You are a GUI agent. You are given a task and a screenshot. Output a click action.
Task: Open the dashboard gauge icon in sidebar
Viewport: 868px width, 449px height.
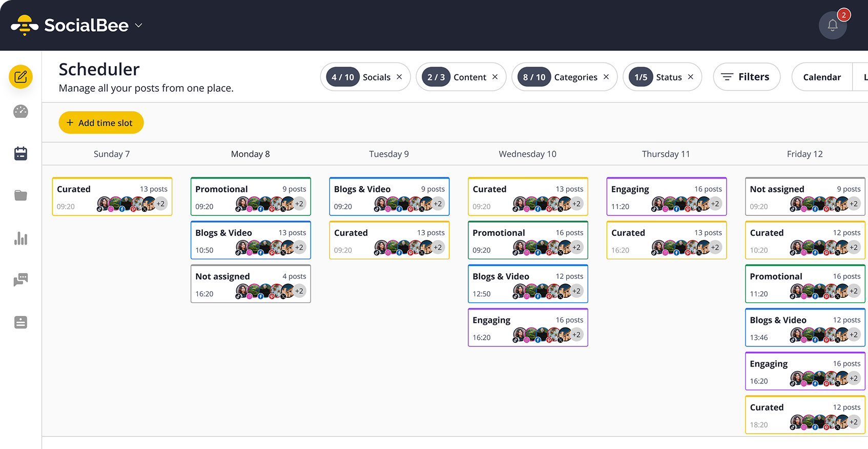[x=20, y=111]
